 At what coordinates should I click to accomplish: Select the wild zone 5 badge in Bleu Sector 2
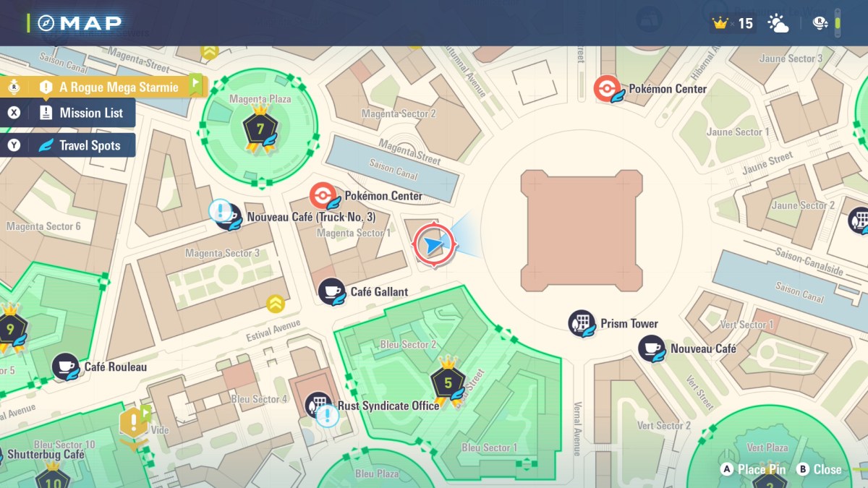pos(448,380)
